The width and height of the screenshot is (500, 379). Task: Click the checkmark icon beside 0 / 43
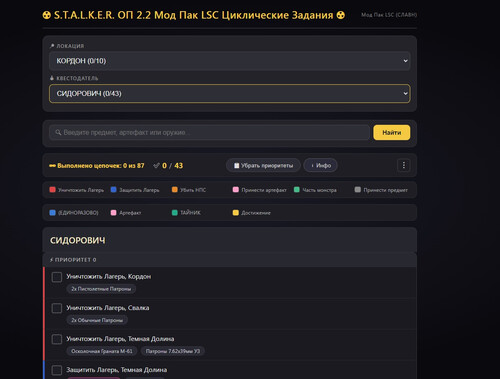coord(156,165)
